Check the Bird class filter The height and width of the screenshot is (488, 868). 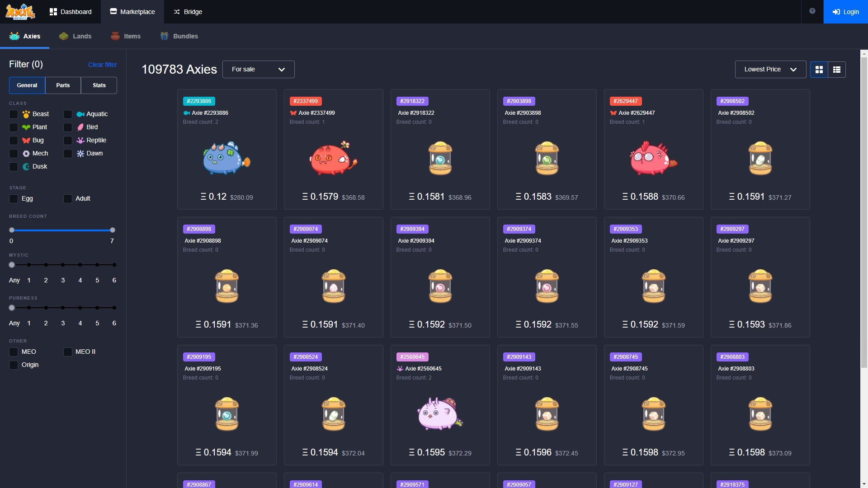pyautogui.click(x=68, y=127)
